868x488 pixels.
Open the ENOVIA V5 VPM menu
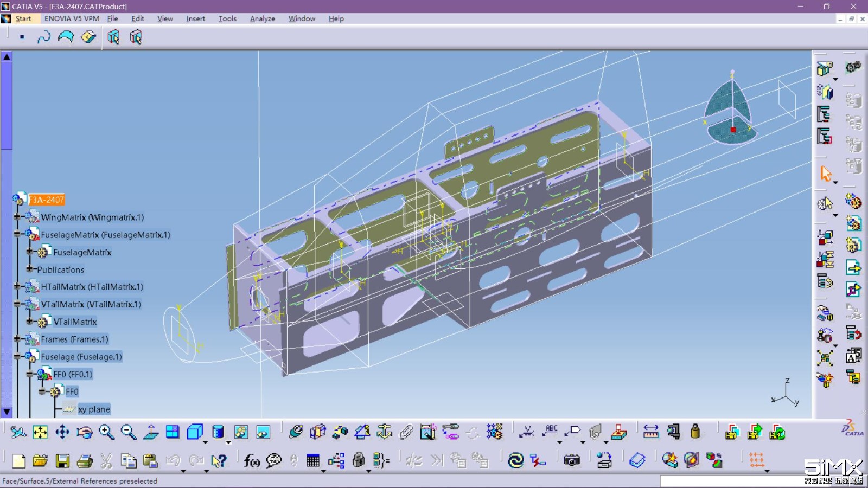click(72, 18)
